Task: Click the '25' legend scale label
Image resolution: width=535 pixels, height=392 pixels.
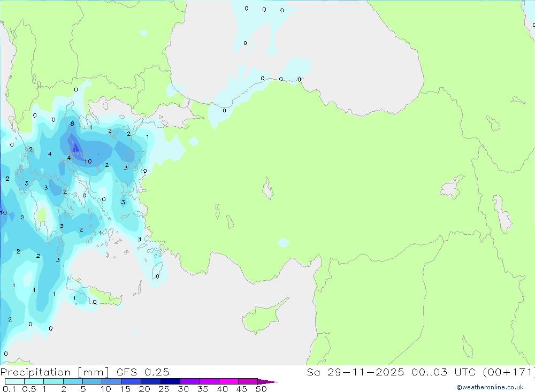Action: tap(164, 389)
